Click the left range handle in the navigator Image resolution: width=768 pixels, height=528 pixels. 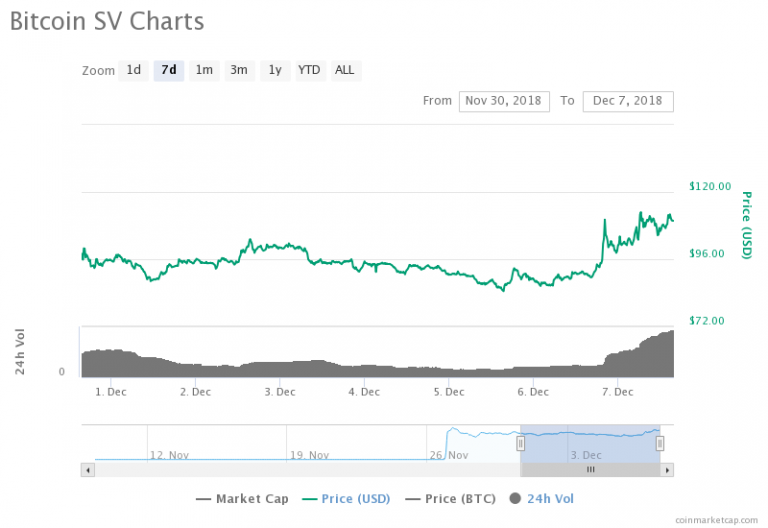point(520,444)
